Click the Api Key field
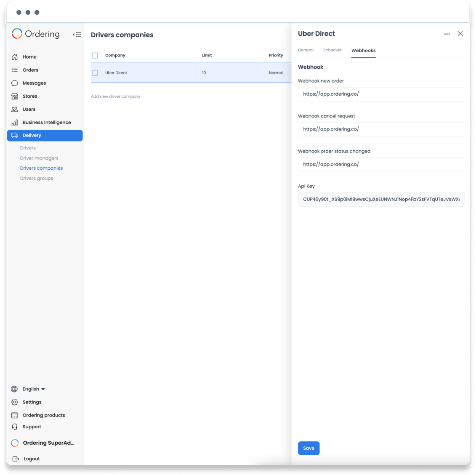476x475 pixels. pos(381,200)
